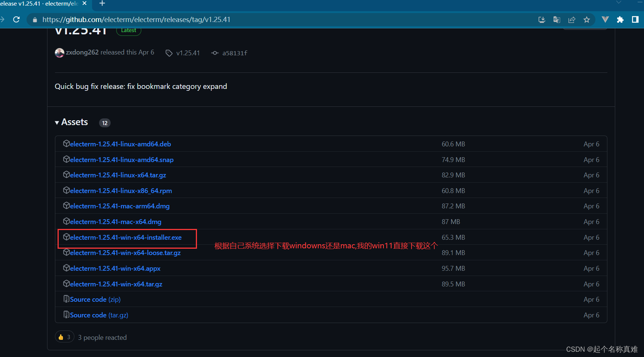The height and width of the screenshot is (357, 644).
Task: Click the lock icon in address bar
Action: click(35, 20)
